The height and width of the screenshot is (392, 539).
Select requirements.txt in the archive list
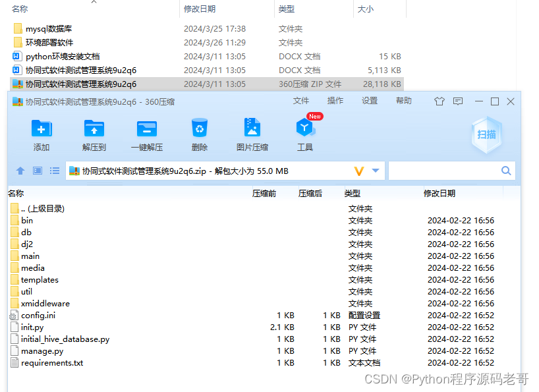tap(51, 362)
